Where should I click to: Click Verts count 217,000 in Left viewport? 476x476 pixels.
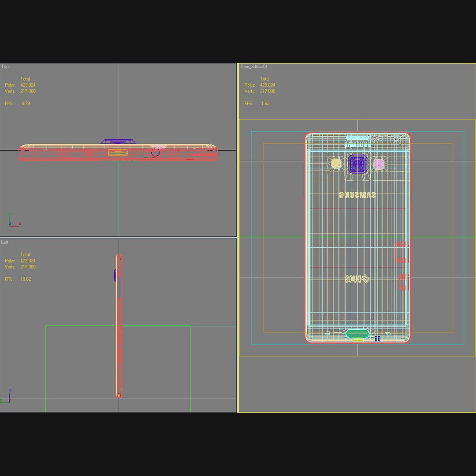coord(28,267)
